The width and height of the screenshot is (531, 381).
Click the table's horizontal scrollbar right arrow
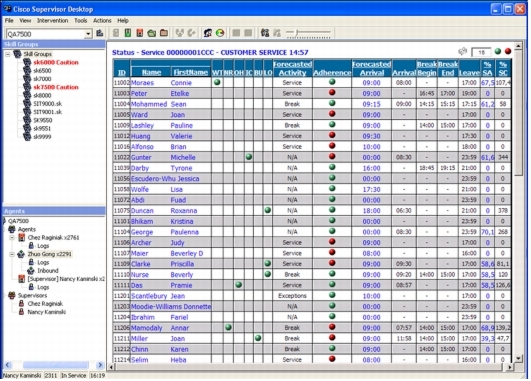pyautogui.click(x=510, y=367)
